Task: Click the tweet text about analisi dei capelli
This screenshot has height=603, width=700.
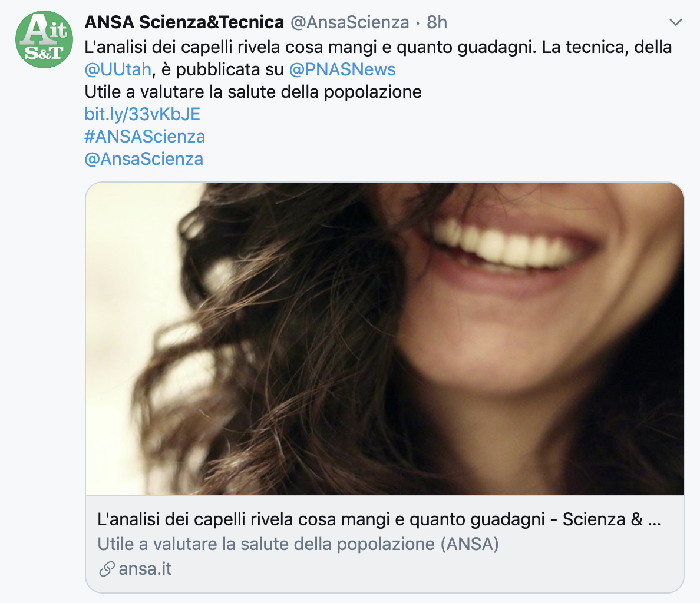Action: pos(378,47)
